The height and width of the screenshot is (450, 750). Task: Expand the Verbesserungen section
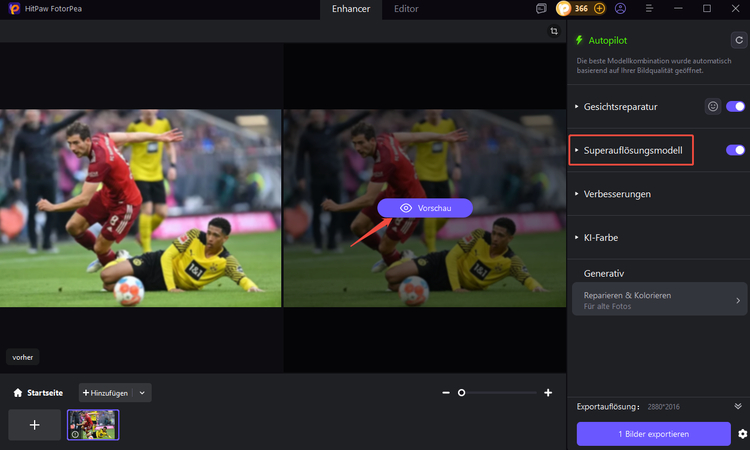617,193
